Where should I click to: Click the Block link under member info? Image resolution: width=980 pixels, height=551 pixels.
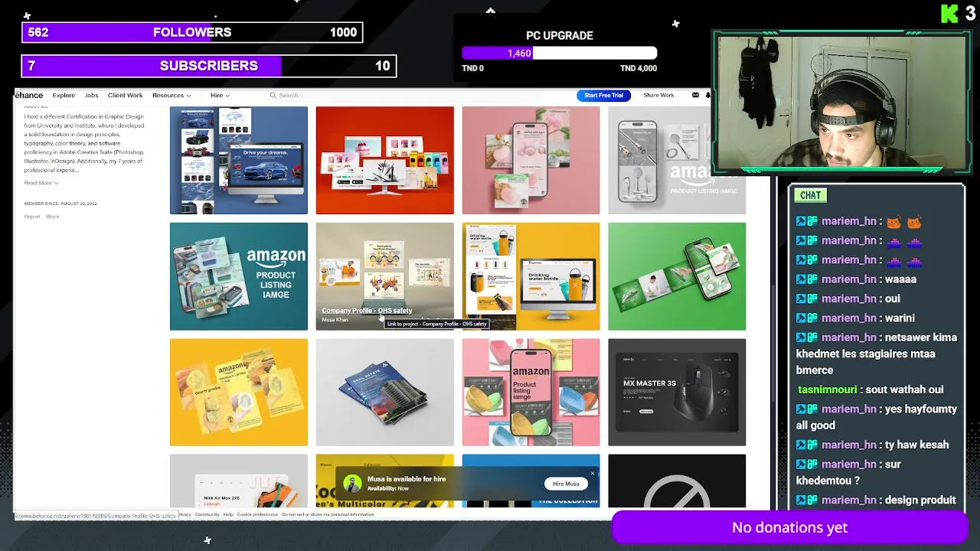coord(52,217)
